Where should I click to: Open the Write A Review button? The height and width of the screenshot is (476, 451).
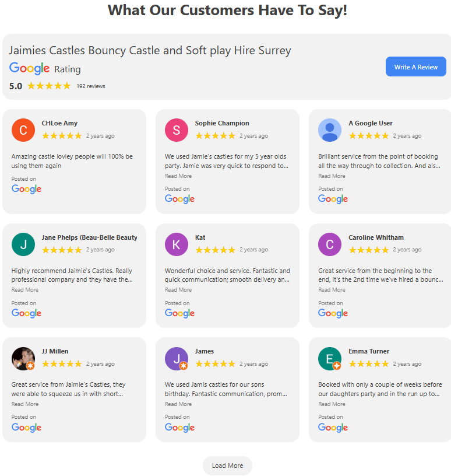[415, 66]
